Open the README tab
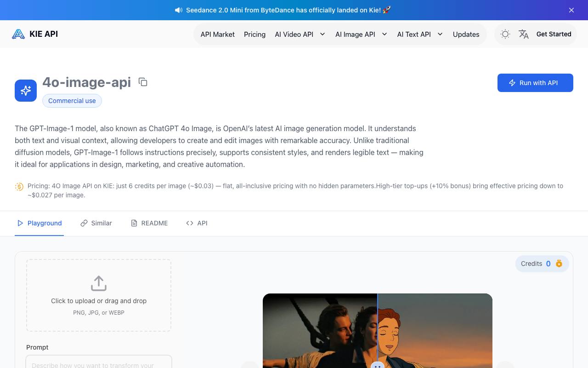588x368 pixels. coord(149,223)
